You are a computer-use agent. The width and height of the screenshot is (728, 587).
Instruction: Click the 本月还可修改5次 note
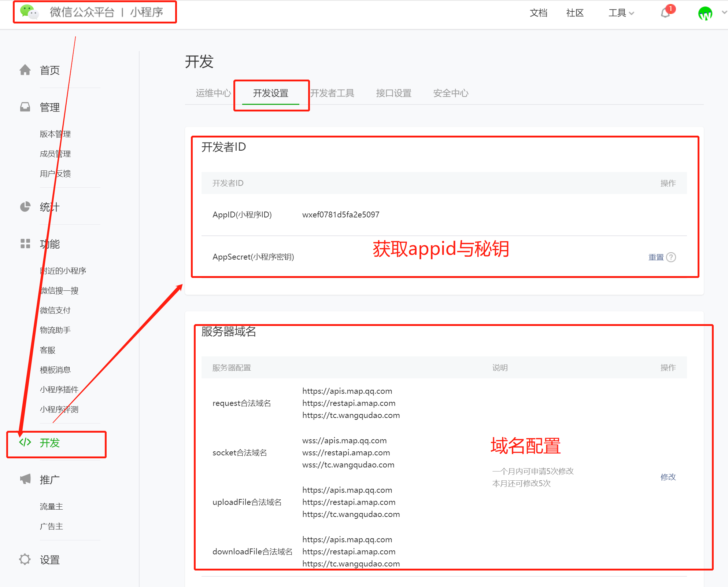[521, 483]
